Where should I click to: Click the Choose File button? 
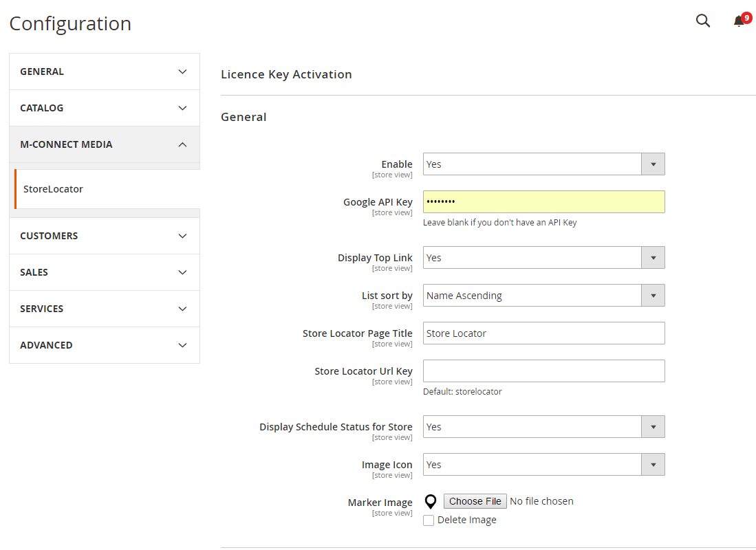pyautogui.click(x=475, y=501)
